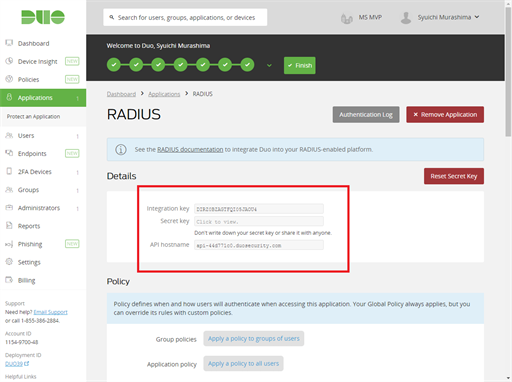Click the Settings gear icon
Image resolution: width=512 pixels, height=382 pixels.
tap(9, 262)
